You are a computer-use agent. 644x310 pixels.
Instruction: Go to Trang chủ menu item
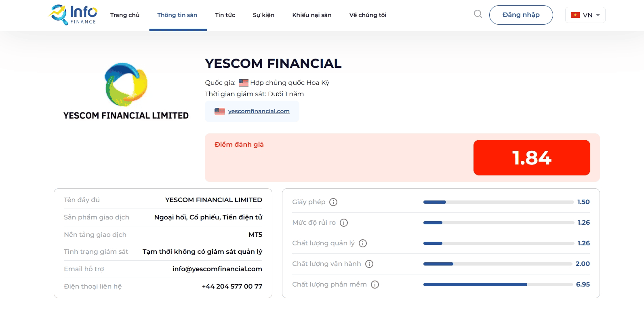coord(125,15)
